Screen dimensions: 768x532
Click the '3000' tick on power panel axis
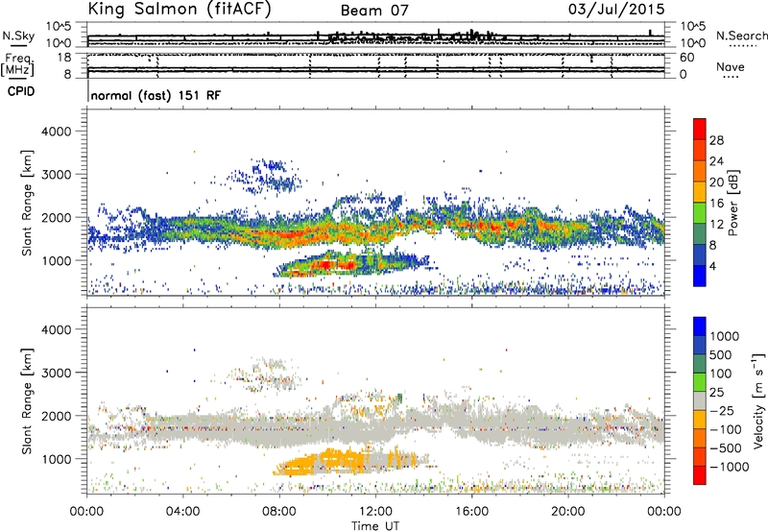(x=56, y=175)
